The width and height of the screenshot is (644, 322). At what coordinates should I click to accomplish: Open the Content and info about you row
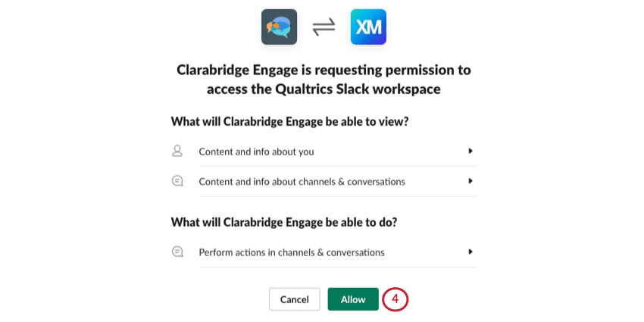point(324,152)
